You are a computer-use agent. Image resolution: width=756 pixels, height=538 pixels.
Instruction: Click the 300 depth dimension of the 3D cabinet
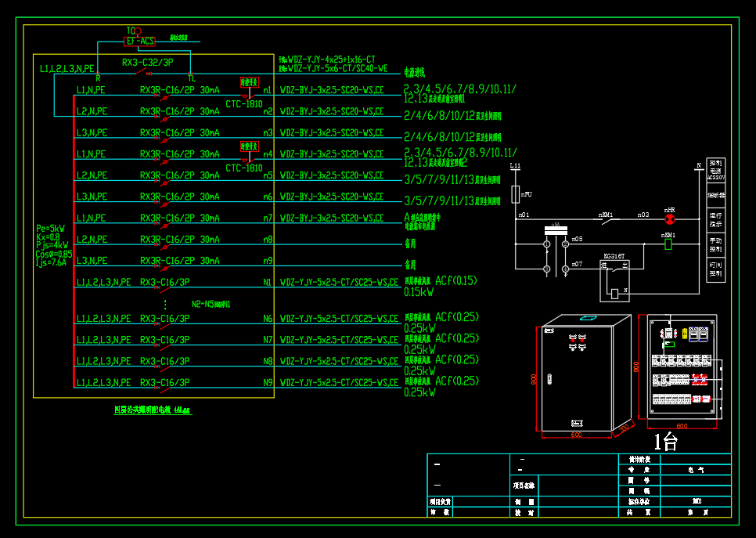(624, 428)
